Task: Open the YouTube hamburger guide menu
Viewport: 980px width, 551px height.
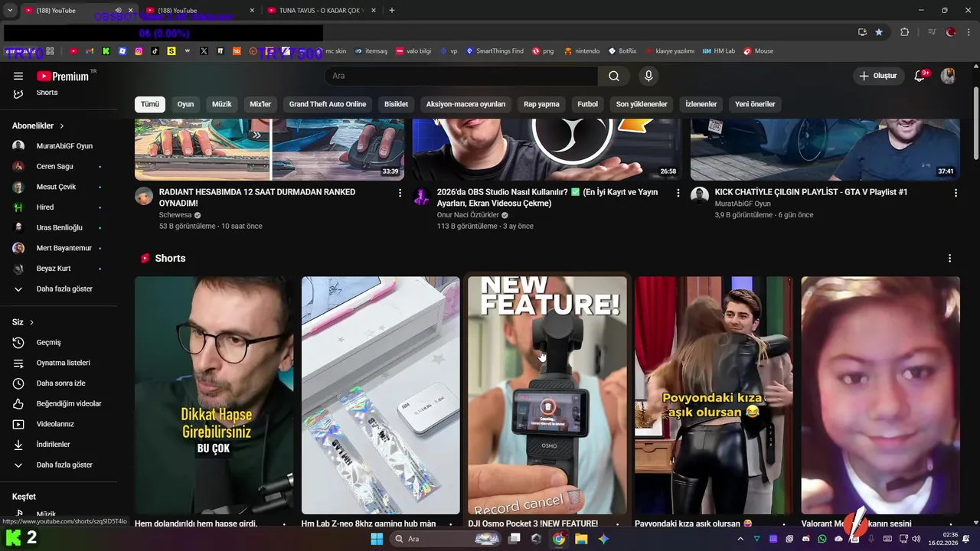Action: 18,76
